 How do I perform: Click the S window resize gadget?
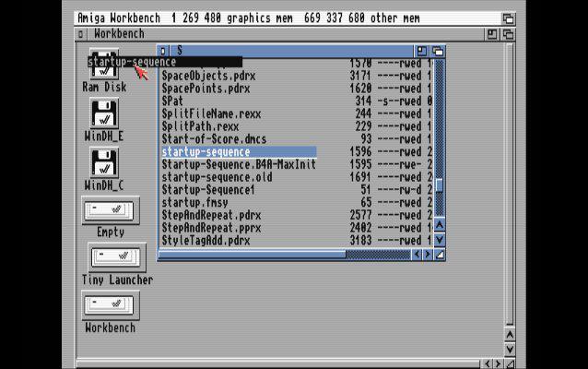pyautogui.click(x=439, y=254)
